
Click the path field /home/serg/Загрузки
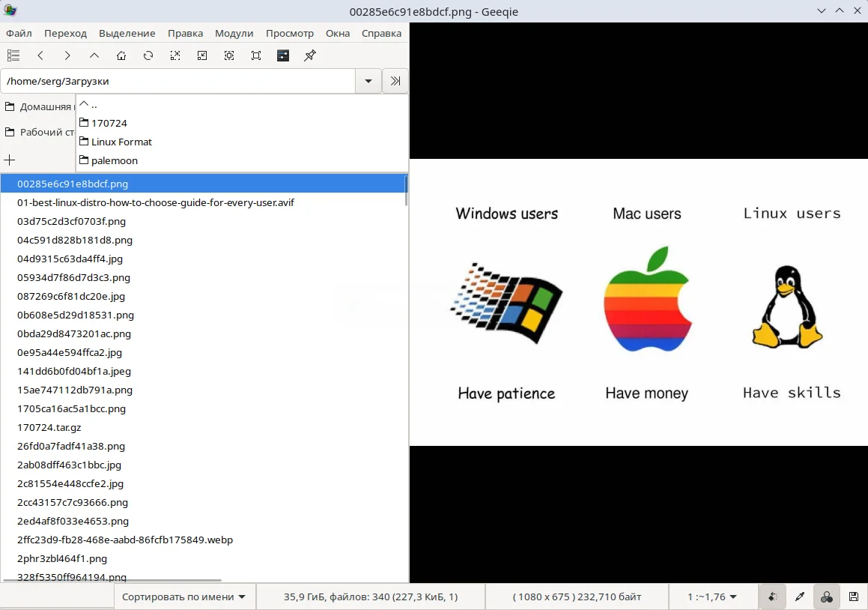[x=177, y=81]
